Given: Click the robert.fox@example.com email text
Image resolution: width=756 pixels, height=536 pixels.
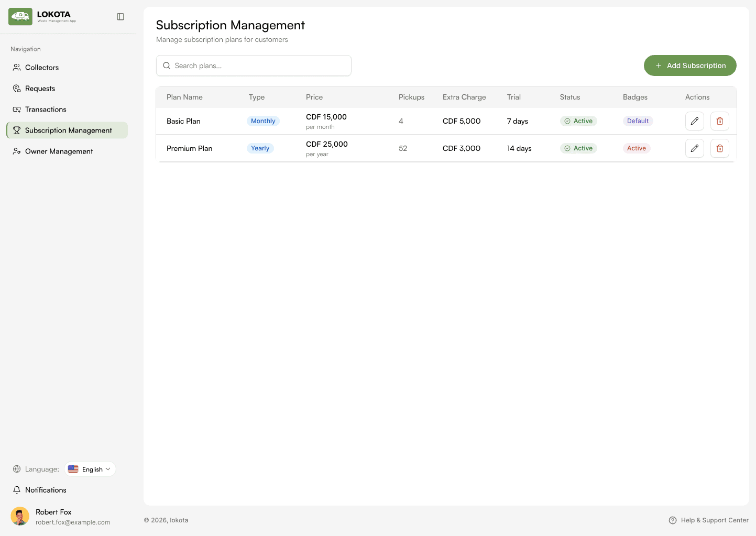Looking at the screenshot, I should (x=73, y=522).
